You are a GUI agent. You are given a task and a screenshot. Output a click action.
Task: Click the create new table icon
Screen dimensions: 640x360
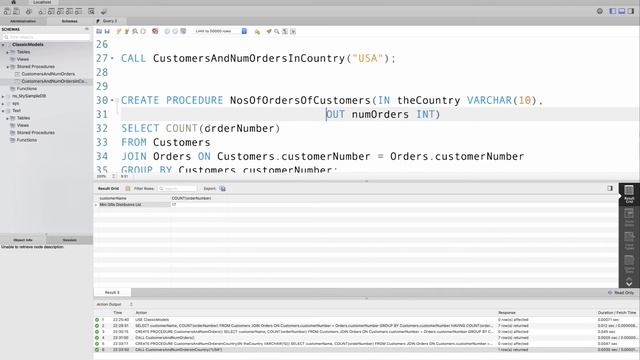tap(51, 11)
